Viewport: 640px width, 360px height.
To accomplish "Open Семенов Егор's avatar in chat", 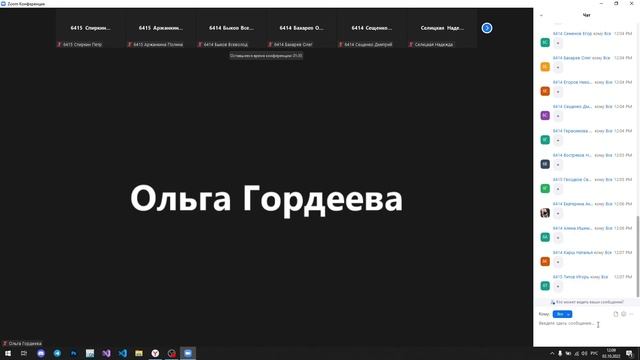I will coord(545,42).
